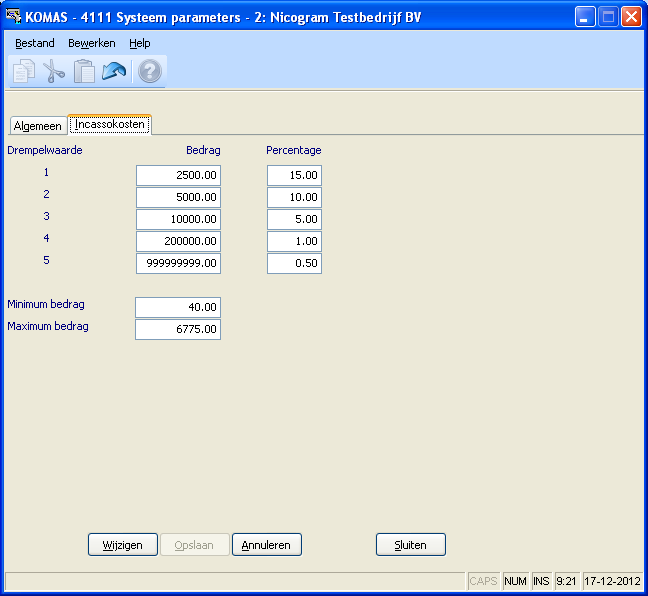Click the Undo blue arrow icon

[114, 71]
